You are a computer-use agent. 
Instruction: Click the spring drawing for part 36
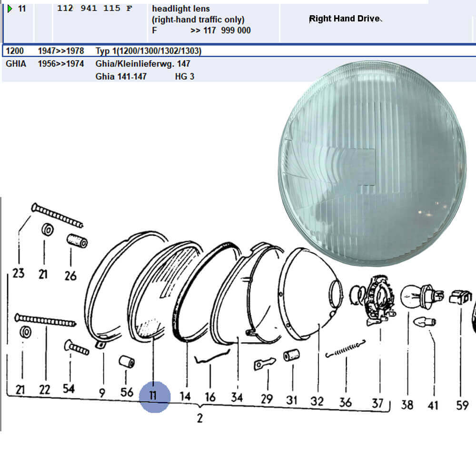(346, 348)
